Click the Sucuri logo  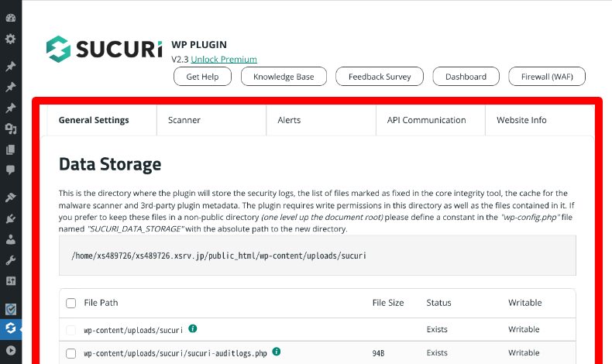click(105, 49)
